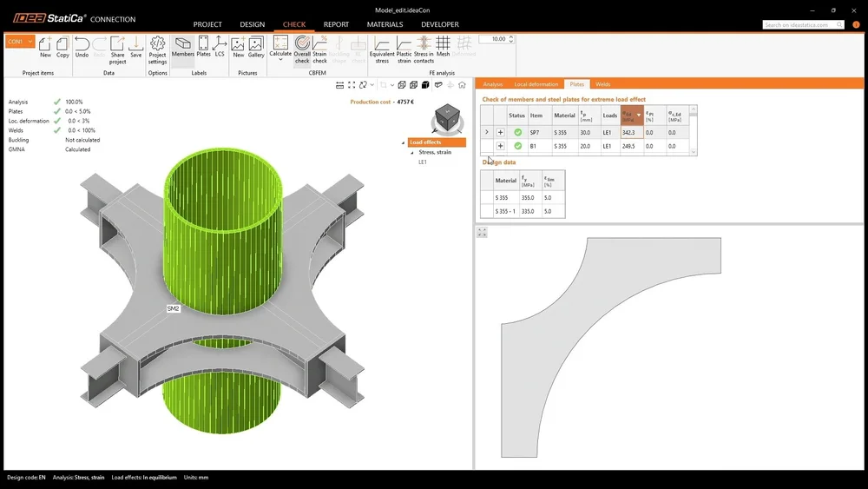Screen dimensions: 868x489
Task: Toggle LCS labels
Action: (x=220, y=47)
